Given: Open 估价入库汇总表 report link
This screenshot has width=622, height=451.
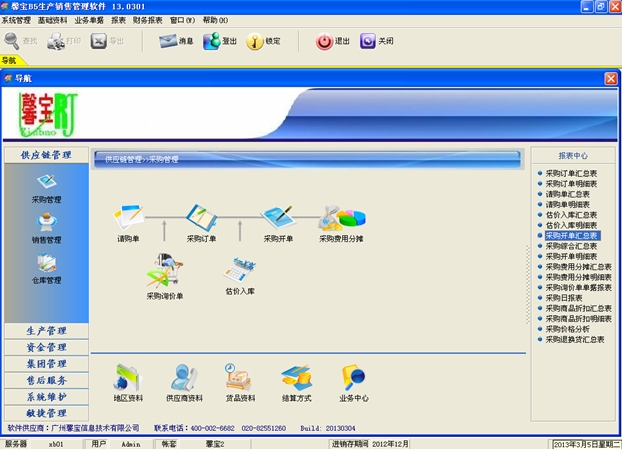Looking at the screenshot, I should [x=571, y=215].
